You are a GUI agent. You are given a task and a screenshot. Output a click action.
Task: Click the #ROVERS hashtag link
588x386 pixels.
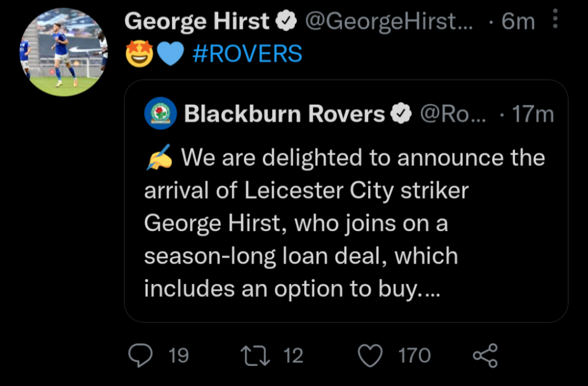247,54
